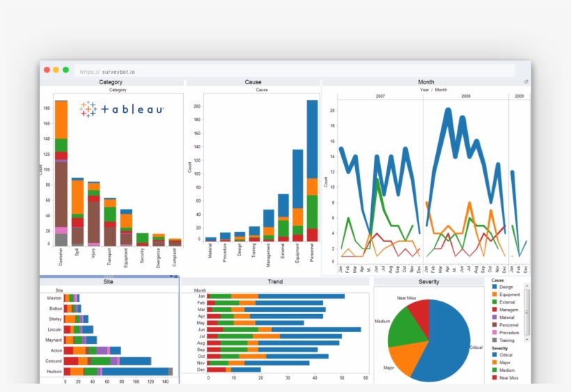Select the Shirley row label in Site chart
Image resolution: width=571 pixels, height=392 pixels.
tap(55, 319)
